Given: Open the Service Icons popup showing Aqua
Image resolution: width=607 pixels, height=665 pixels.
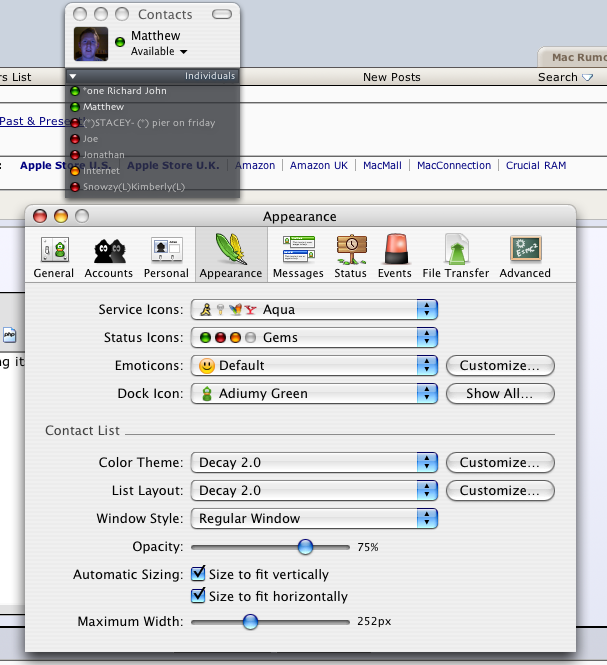Looking at the screenshot, I should coord(314,310).
